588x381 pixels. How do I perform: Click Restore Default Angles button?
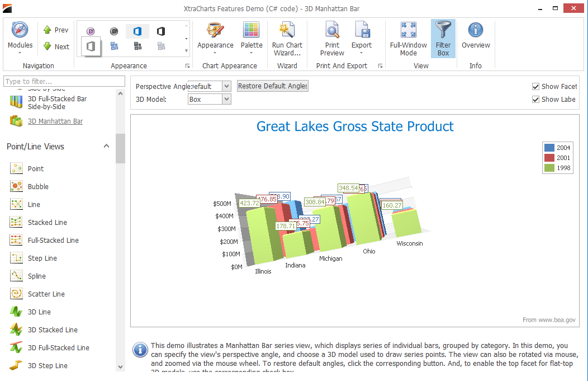[273, 86]
